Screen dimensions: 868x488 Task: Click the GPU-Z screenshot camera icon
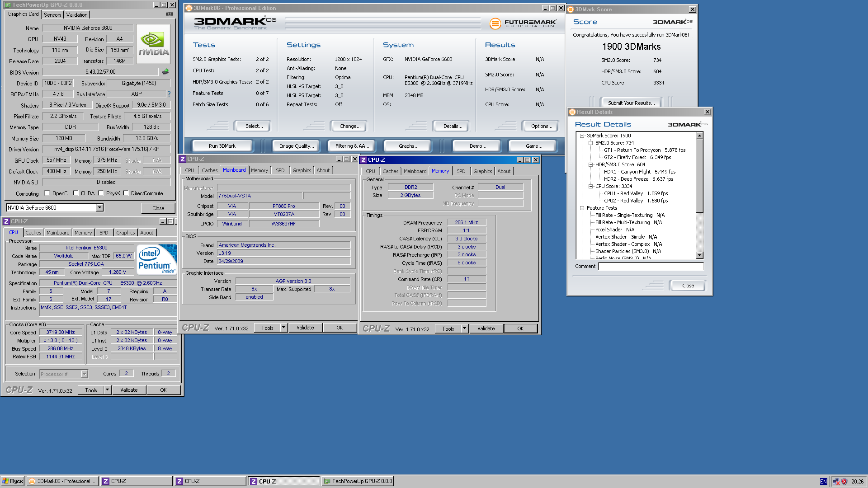(170, 14)
